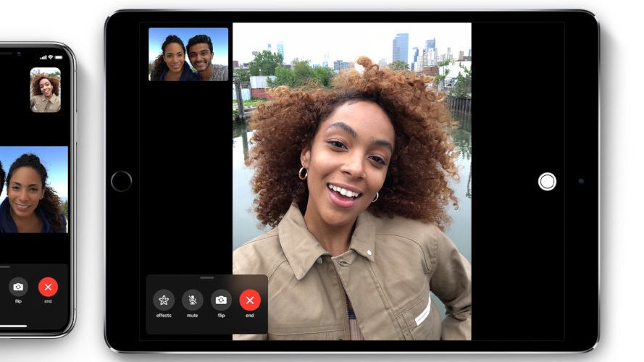The height and width of the screenshot is (362, 644).
Task: Tap the iPad home button
Action: [x=121, y=182]
